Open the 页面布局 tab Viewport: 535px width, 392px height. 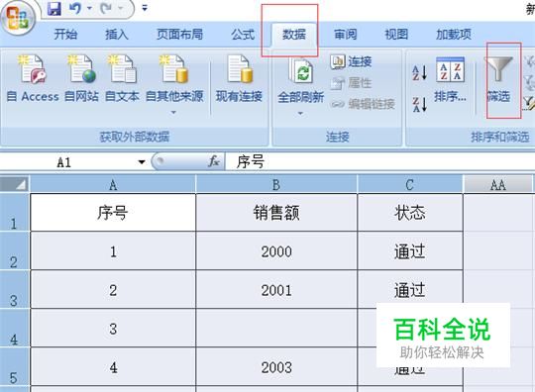pyautogui.click(x=179, y=35)
